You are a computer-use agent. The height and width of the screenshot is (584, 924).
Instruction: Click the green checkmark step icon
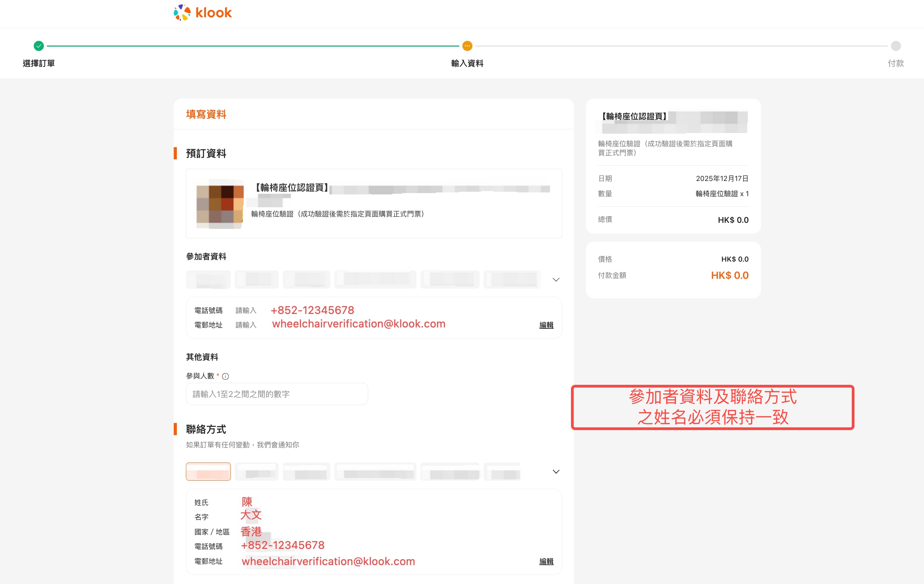(39, 46)
